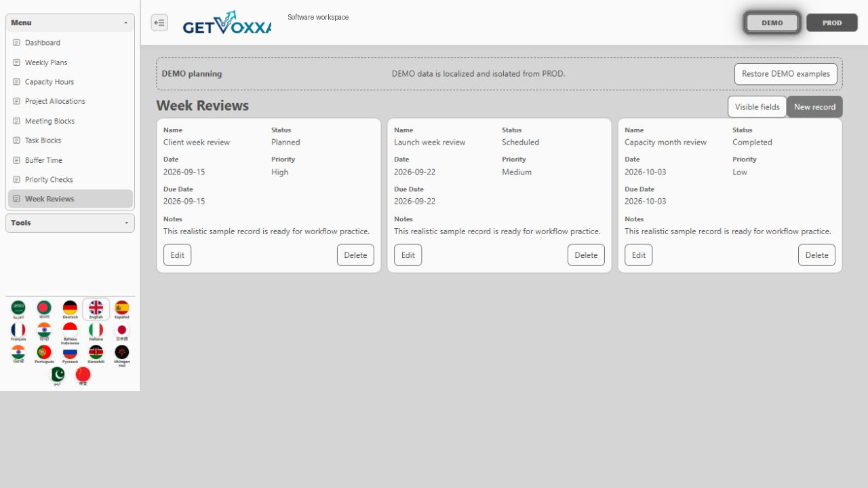Collapse sidebar with the arrow-lines icon
This screenshot has height=488, width=868.
159,22
